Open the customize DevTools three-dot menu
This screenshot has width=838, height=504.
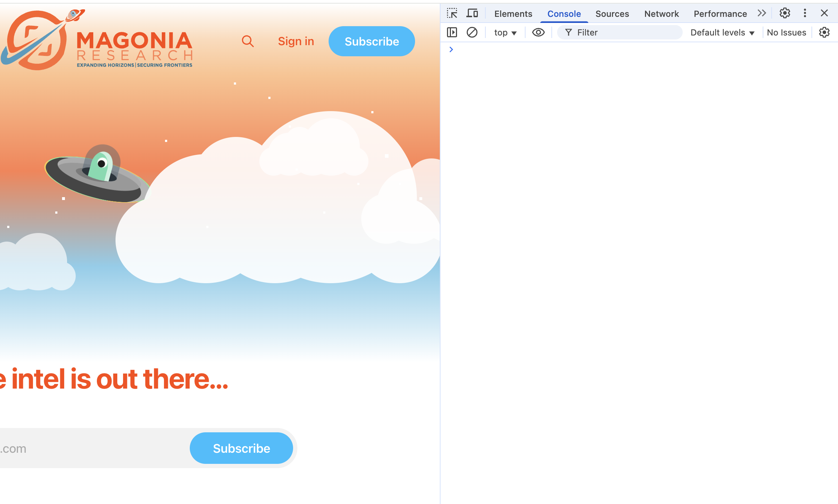[x=805, y=13]
